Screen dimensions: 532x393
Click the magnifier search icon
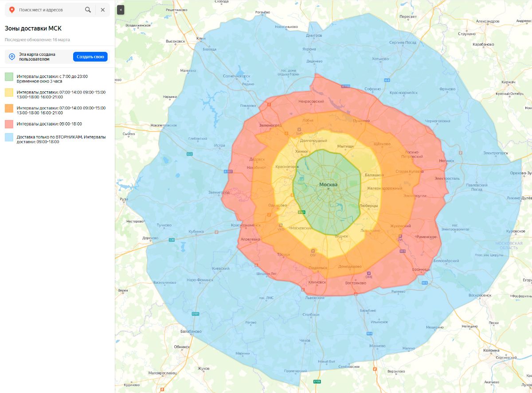88,9
